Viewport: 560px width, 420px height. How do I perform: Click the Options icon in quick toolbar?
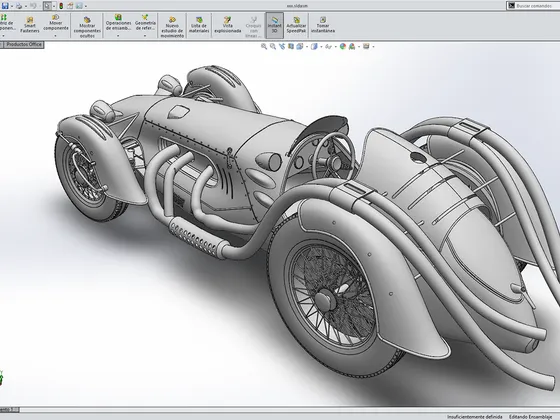(79, 6)
